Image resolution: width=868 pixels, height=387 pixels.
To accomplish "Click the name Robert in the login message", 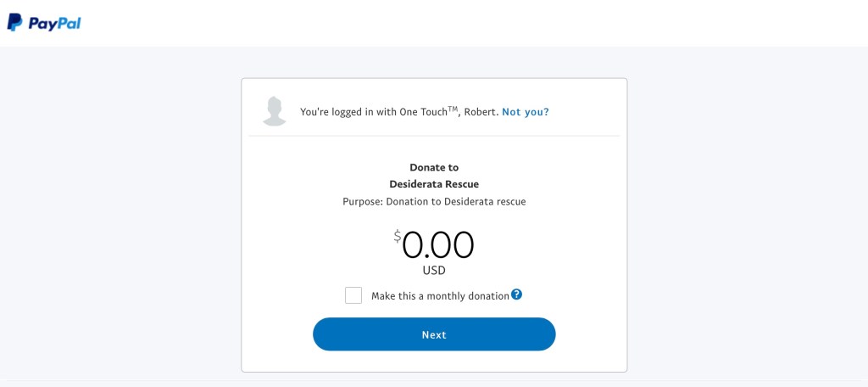I will 480,112.
